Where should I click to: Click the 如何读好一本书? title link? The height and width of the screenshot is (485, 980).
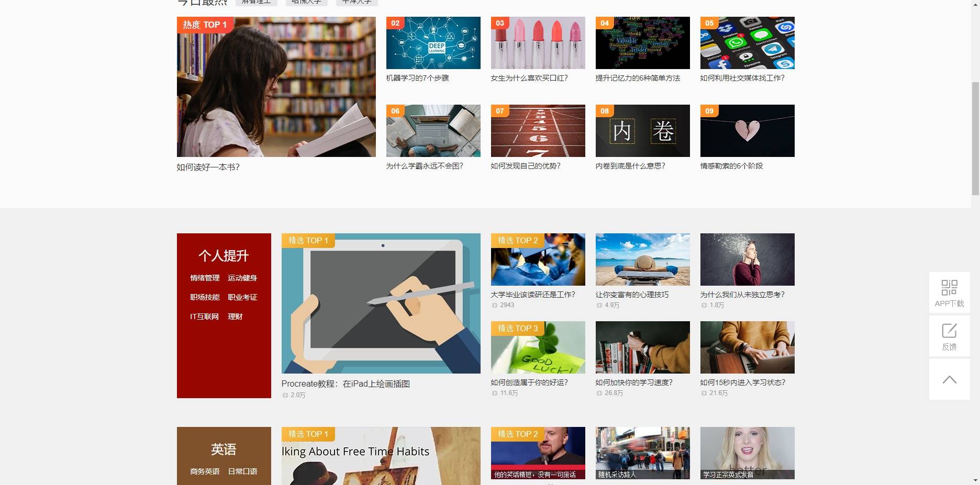point(208,167)
